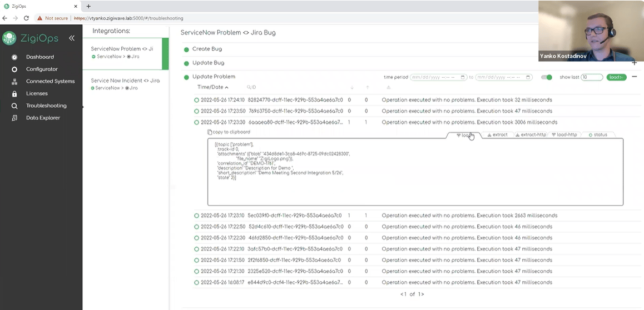
Task: Click the show last number field
Action: pos(592,77)
